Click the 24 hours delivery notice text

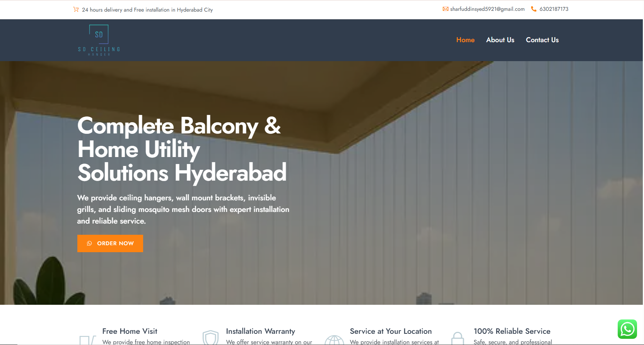(147, 10)
